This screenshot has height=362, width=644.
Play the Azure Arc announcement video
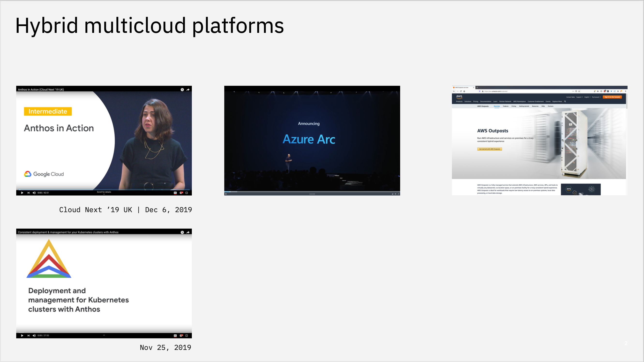coord(226,194)
